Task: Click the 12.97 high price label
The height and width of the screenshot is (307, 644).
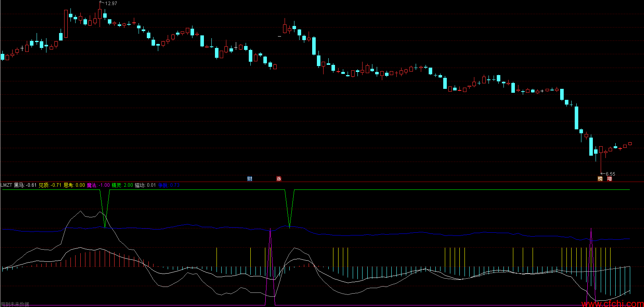Action: click(111, 4)
